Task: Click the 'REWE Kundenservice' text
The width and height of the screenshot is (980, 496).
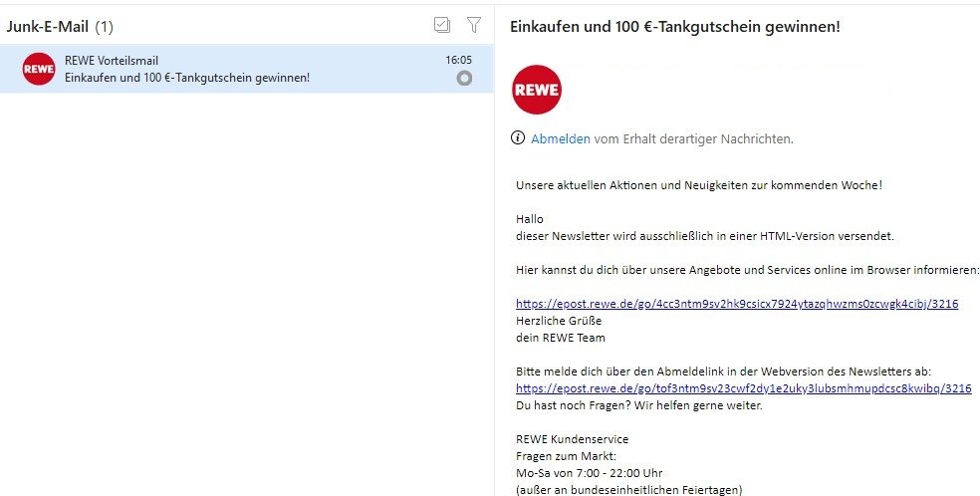Action: pos(572,439)
